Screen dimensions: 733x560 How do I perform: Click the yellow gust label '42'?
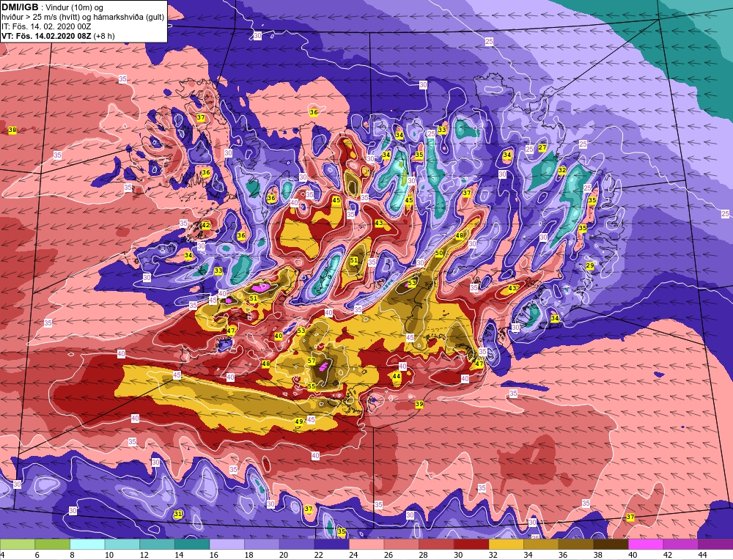[206, 225]
